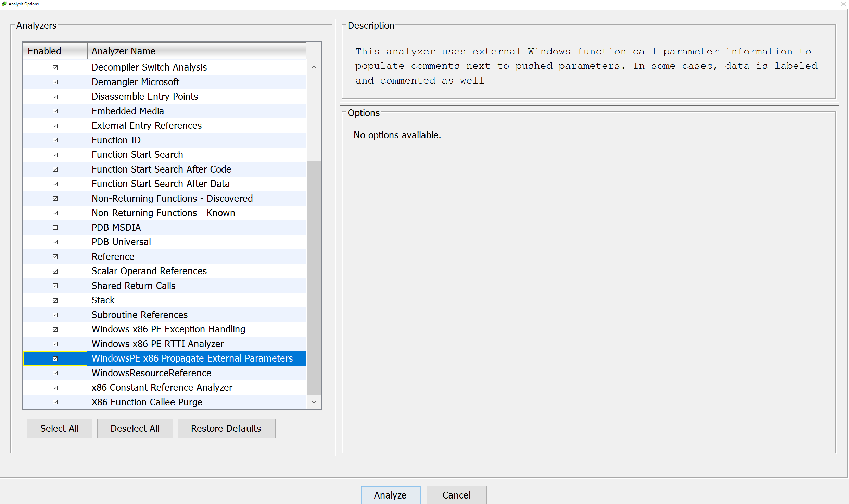Disable the Demangler Microsoft analyzer

click(55, 82)
